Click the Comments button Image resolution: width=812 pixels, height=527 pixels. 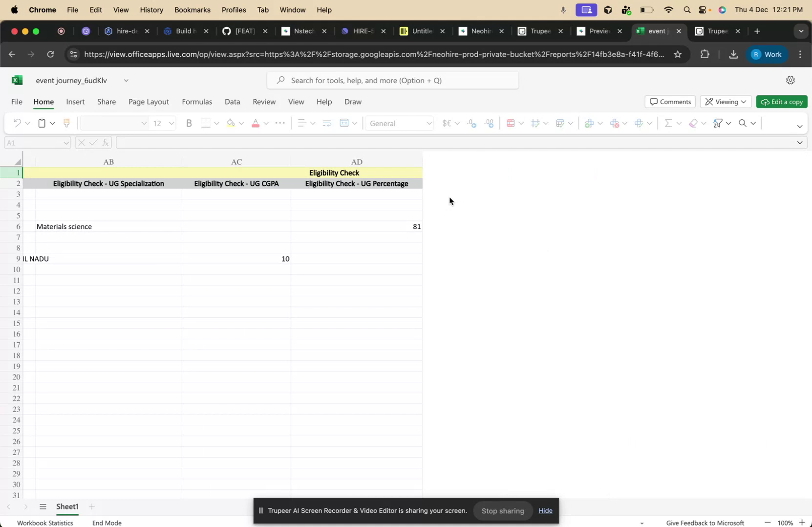(670, 101)
